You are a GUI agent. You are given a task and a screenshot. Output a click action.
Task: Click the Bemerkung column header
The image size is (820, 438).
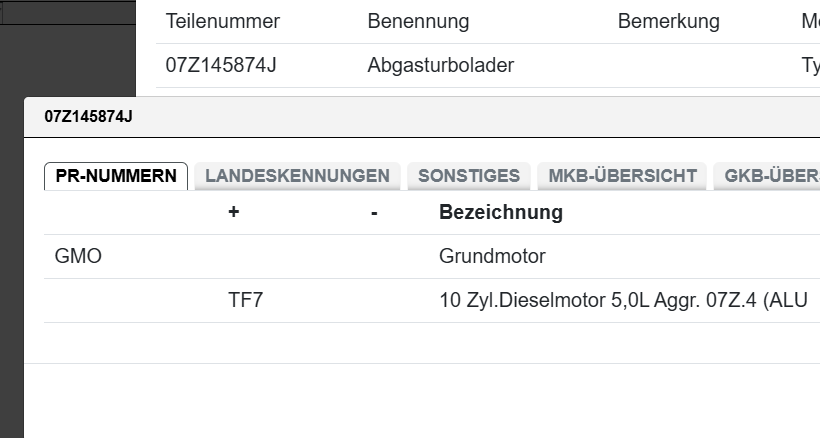click(668, 22)
